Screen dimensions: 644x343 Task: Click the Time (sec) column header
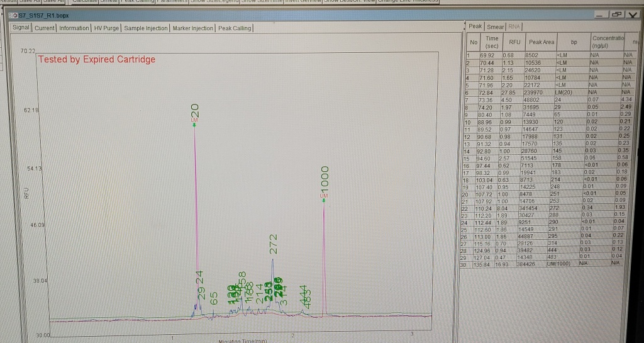coord(492,42)
